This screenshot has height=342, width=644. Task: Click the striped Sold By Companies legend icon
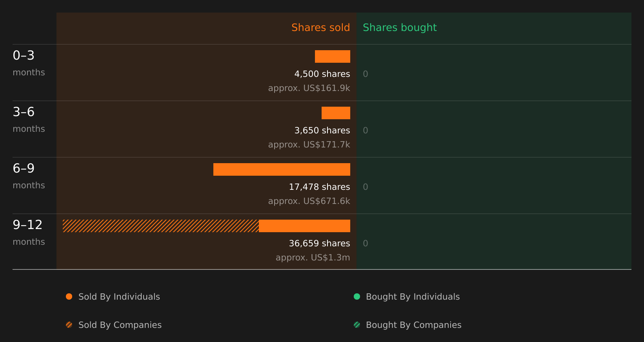(69, 325)
